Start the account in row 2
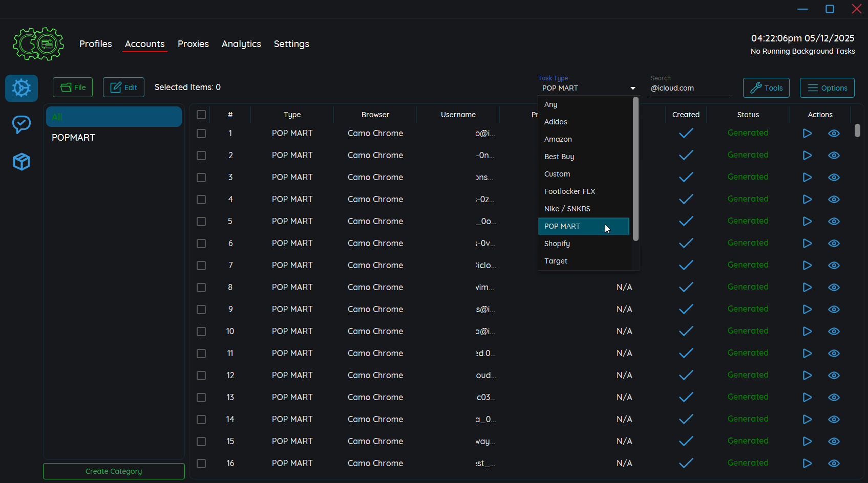 tap(807, 156)
